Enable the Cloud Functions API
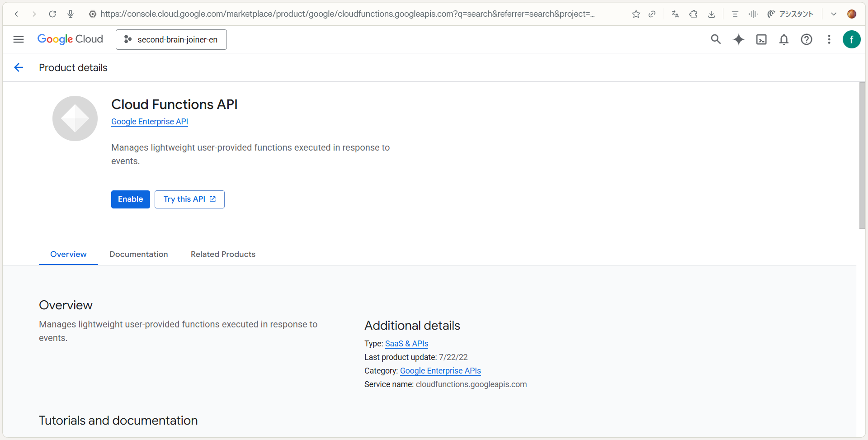868x440 pixels. [x=130, y=199]
